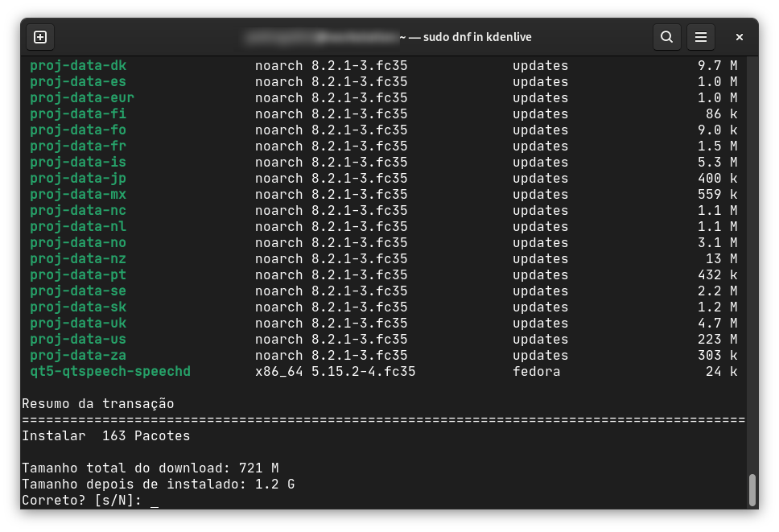The height and width of the screenshot is (532, 779).
Task: Click the 'Tamanho depois de instalado' line
Action: coord(159,485)
